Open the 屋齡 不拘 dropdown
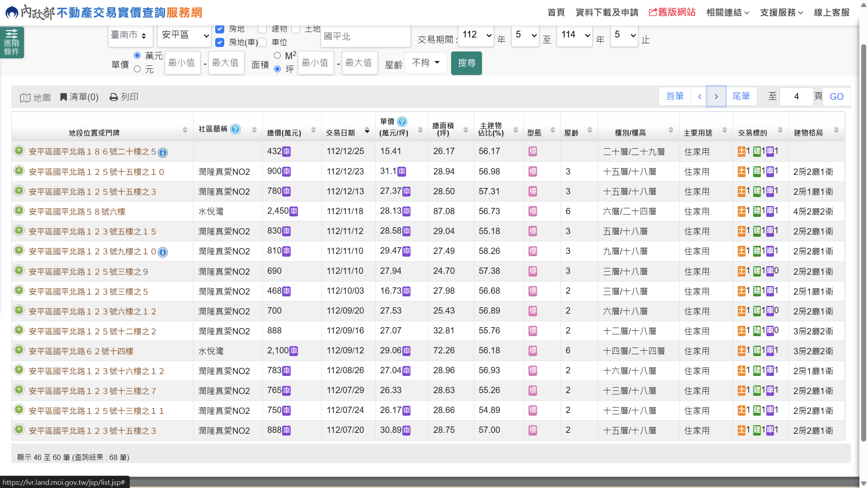The image size is (868, 488). (x=425, y=63)
